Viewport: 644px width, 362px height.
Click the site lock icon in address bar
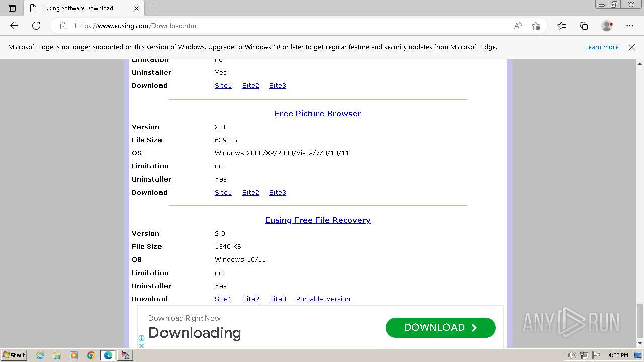pyautogui.click(x=63, y=26)
